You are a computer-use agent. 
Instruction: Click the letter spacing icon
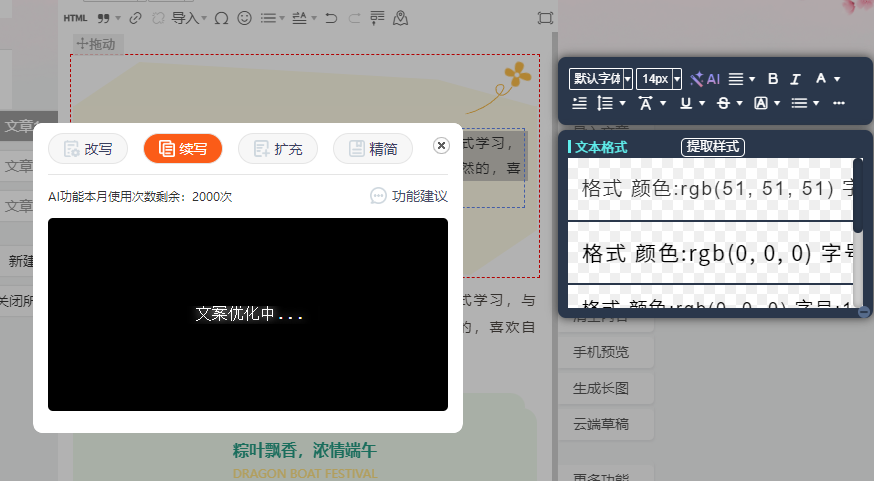pos(645,103)
